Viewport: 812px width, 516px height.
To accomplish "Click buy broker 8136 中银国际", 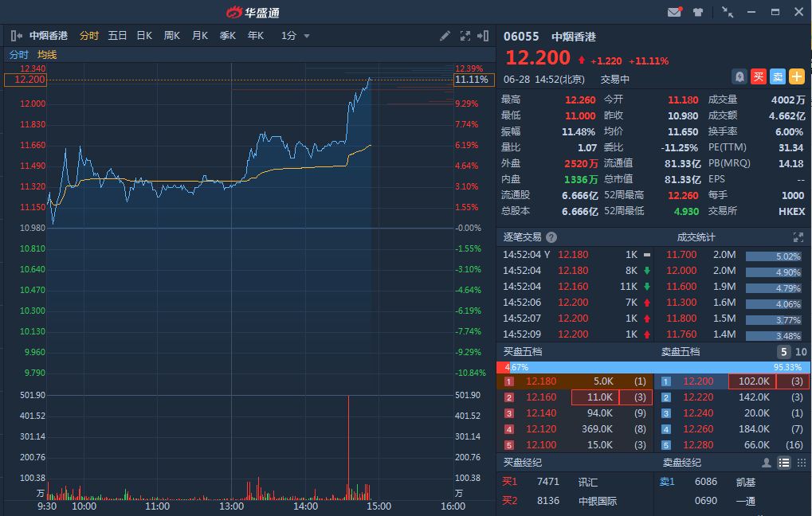I will point(575,501).
